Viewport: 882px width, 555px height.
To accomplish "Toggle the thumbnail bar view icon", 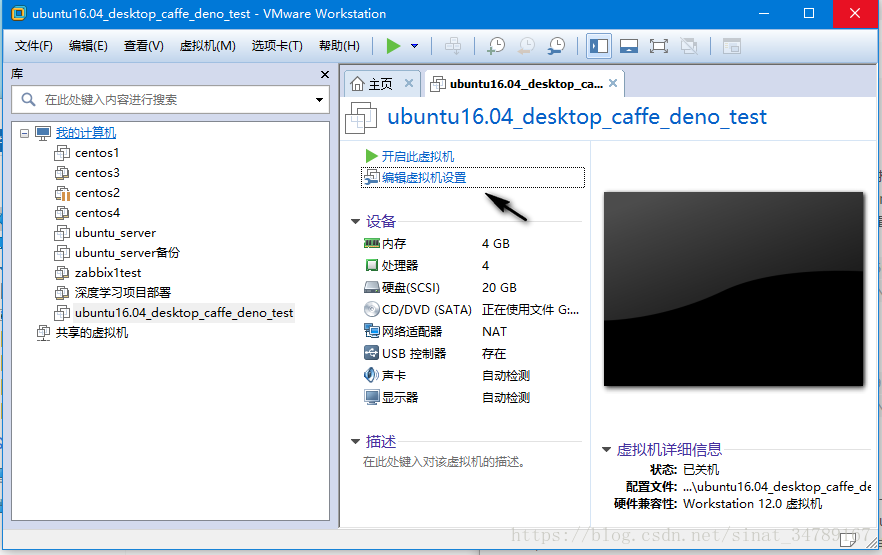I will click(x=629, y=46).
